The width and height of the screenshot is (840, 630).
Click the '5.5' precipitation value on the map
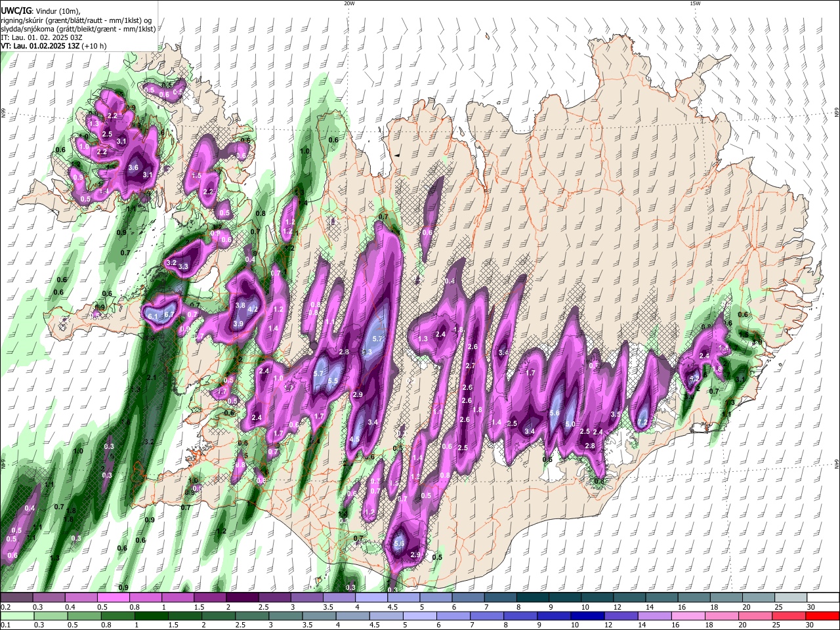333,381
